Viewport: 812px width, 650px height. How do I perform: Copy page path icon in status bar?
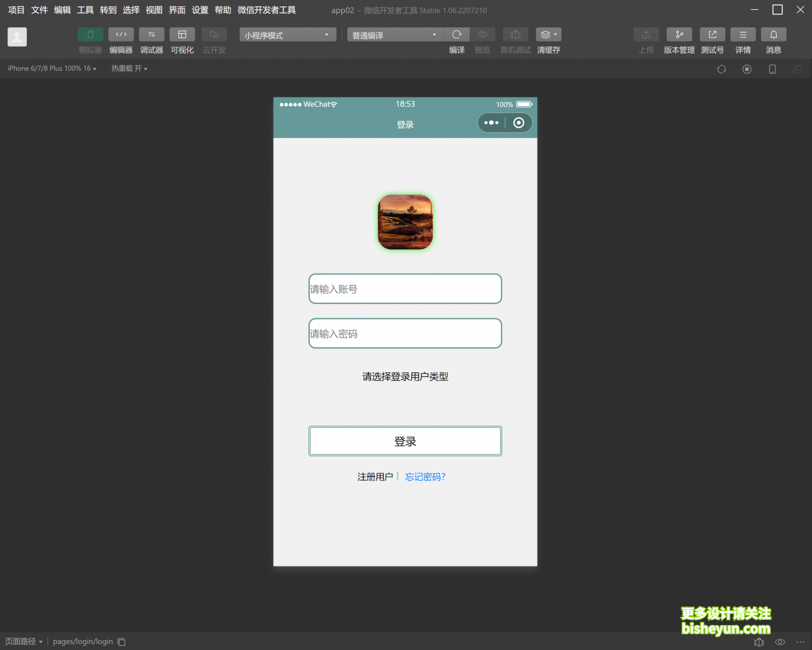(122, 642)
